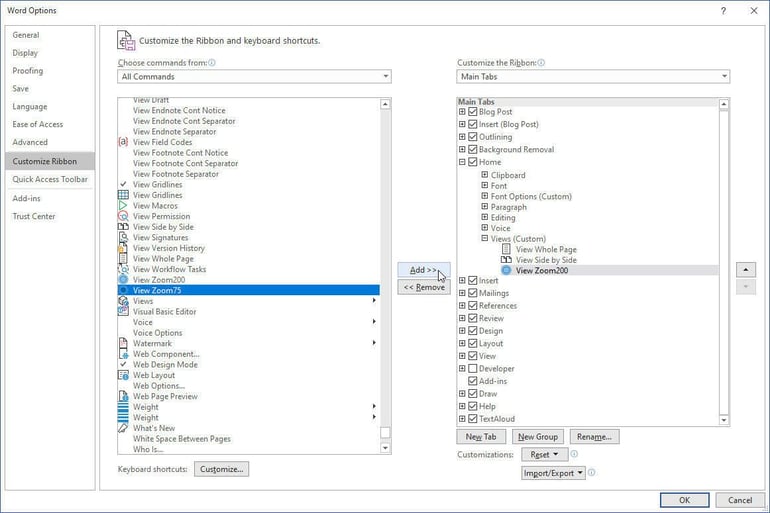Uncheck the Blog Post tab checkbox
This screenshot has height=513, width=770.
coord(472,111)
